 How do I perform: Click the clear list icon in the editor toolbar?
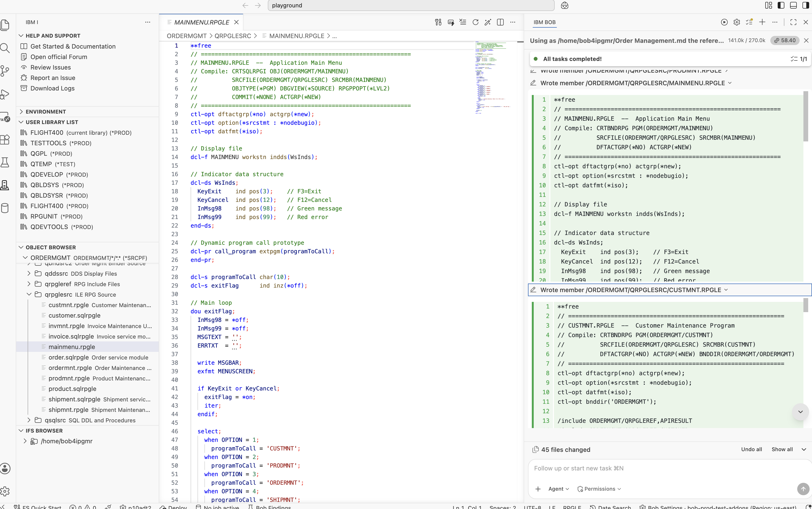(x=463, y=22)
